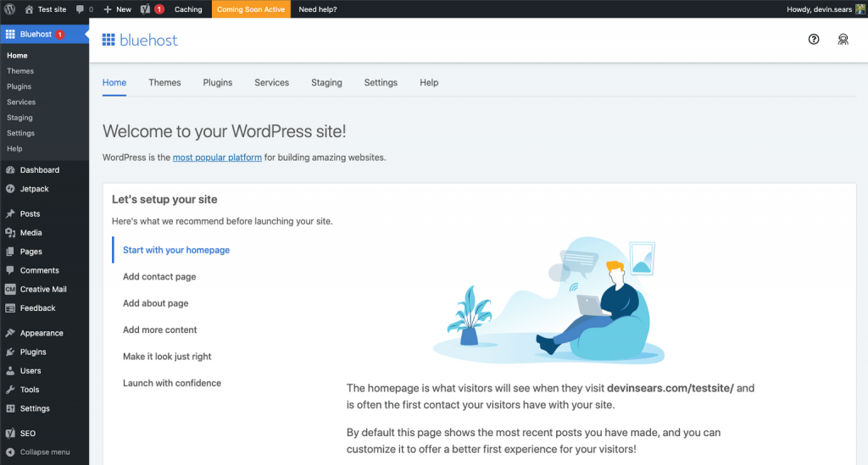
Task: Open the Caching menu in admin bar
Action: click(x=188, y=8)
